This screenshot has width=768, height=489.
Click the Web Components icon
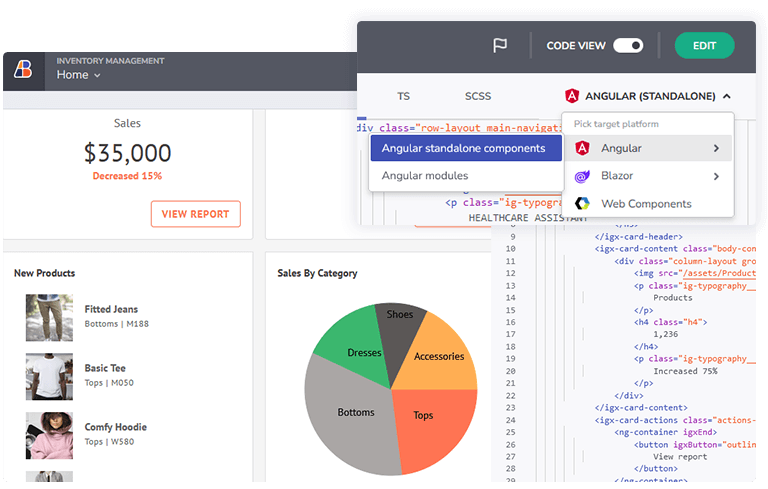[x=582, y=203]
